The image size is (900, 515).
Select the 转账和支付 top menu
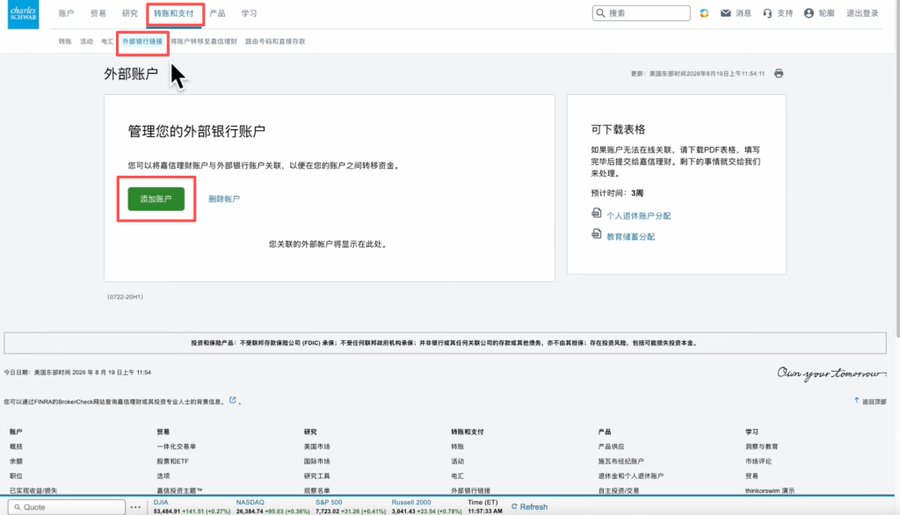(174, 13)
